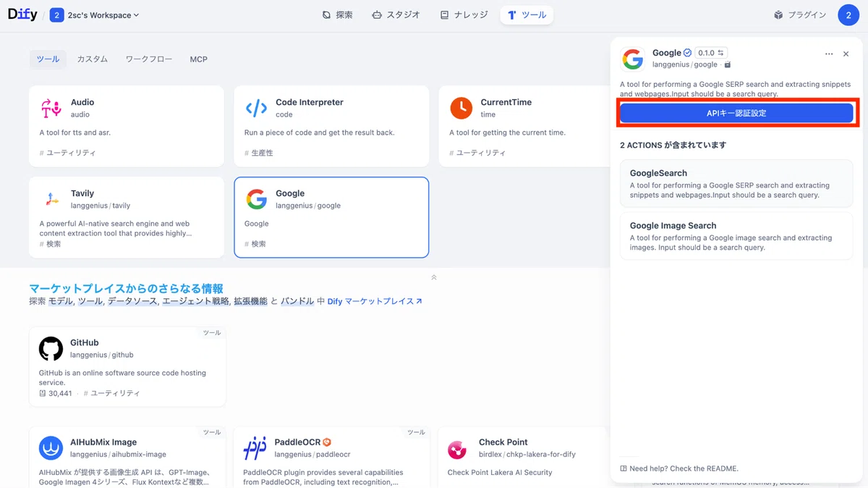The width and height of the screenshot is (868, 488).
Task: Click the workspace number badge icon
Action: (56, 14)
